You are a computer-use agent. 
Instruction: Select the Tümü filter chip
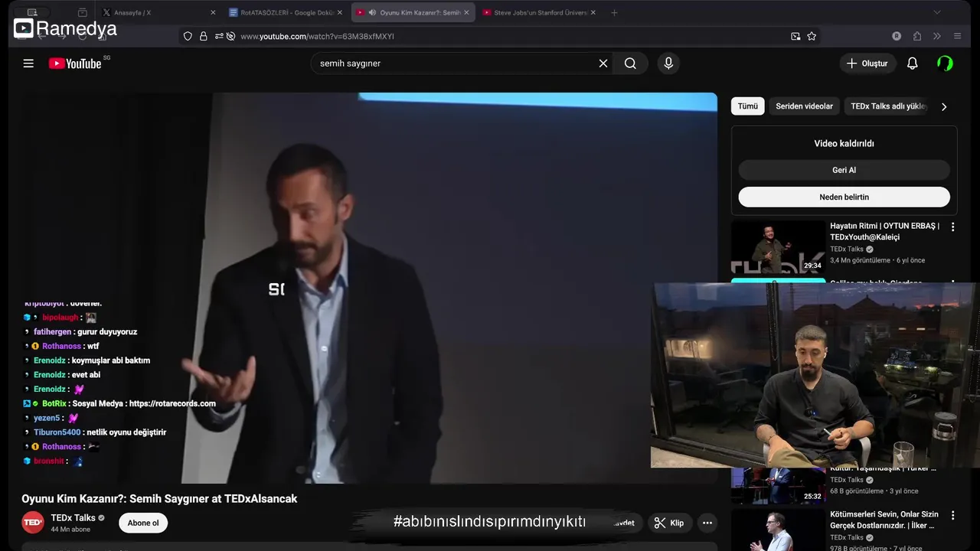pos(748,106)
